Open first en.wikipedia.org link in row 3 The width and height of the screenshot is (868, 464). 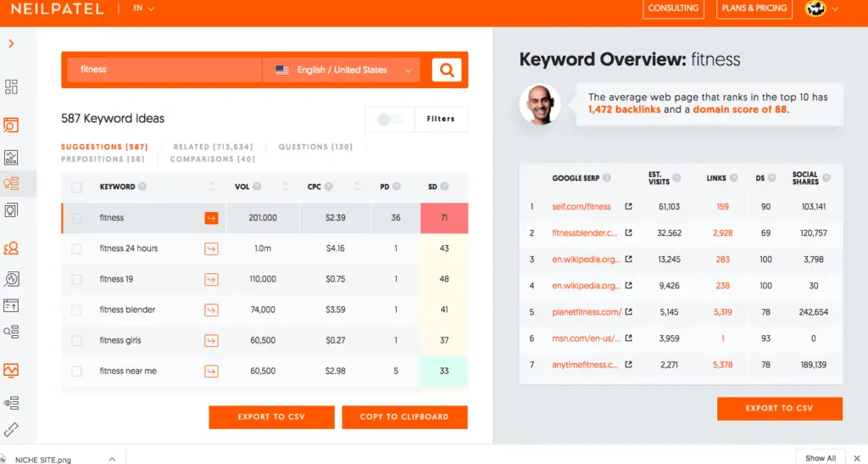[587, 259]
